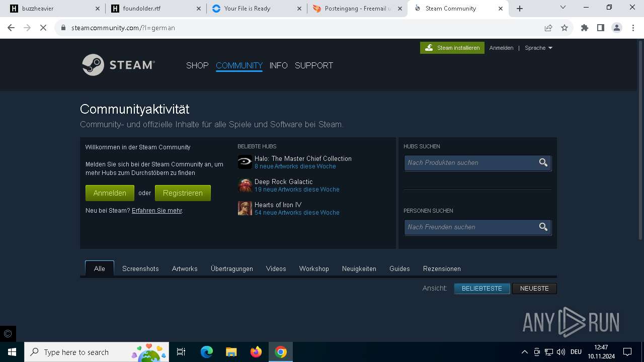Image resolution: width=644 pixels, height=362 pixels.
Task: Switch to the Screenshots tab
Action: click(140, 268)
